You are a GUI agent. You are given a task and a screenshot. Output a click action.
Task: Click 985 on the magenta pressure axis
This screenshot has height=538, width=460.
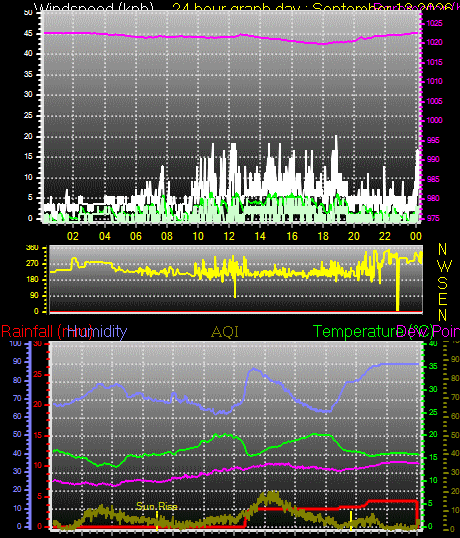(x=433, y=179)
